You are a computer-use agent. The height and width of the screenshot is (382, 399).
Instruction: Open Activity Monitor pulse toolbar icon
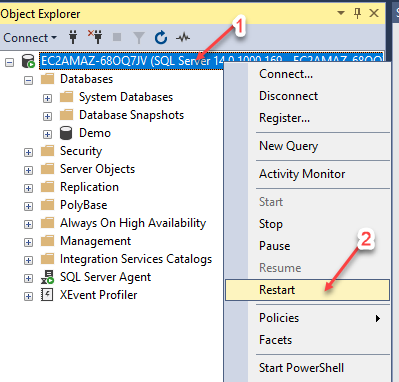[183, 38]
